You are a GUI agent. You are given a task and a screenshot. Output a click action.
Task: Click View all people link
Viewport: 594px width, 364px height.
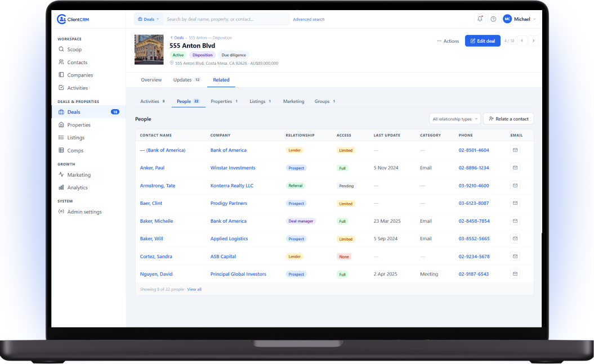click(194, 290)
